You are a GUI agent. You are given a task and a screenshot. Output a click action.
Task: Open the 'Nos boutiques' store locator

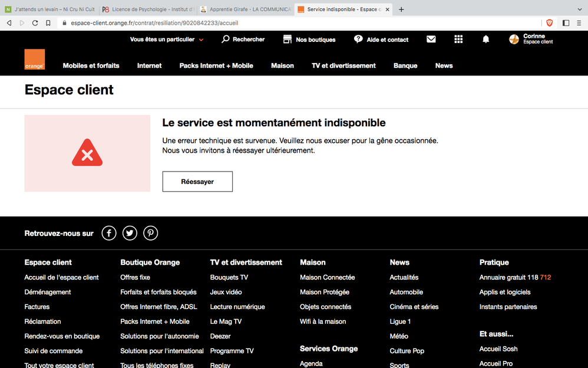pyautogui.click(x=309, y=40)
